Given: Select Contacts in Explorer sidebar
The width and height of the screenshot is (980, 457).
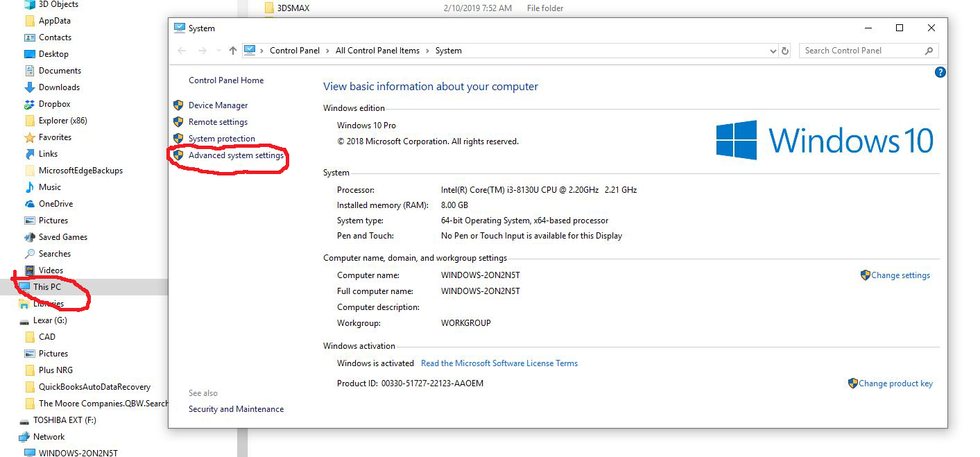Looking at the screenshot, I should coord(55,37).
